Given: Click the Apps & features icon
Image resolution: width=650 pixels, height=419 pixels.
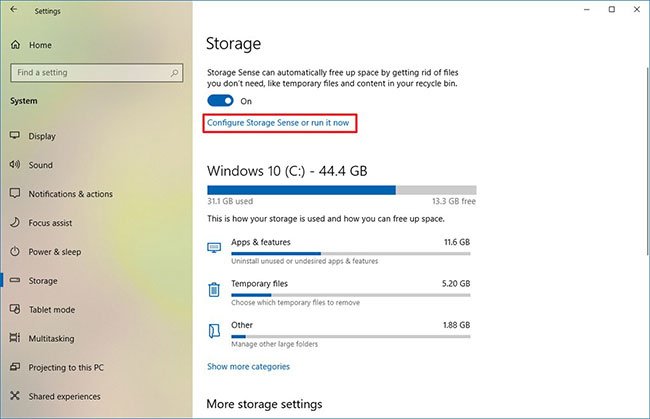Looking at the screenshot, I should (x=214, y=248).
